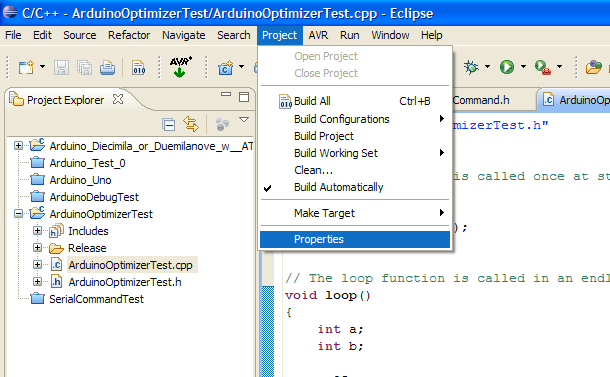The height and width of the screenshot is (377, 610).
Task: Open the Search menu
Action: coord(233,35)
